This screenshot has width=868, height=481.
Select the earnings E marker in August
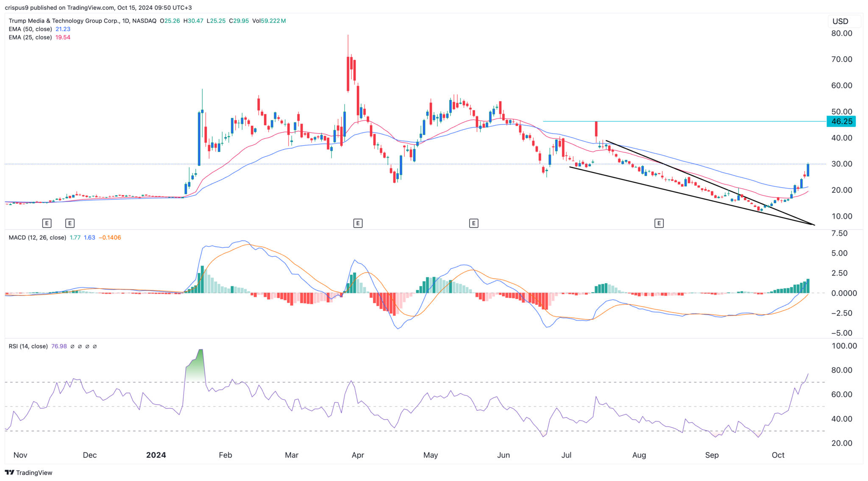(x=659, y=223)
